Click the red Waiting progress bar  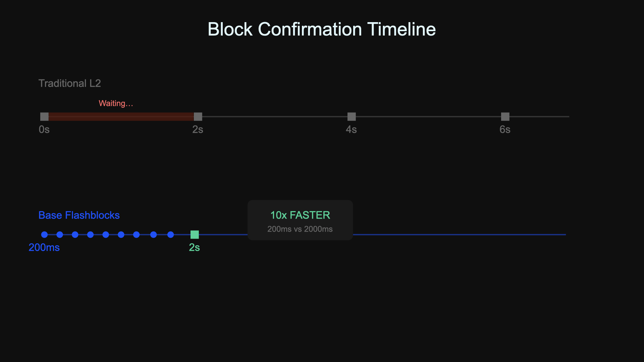121,117
